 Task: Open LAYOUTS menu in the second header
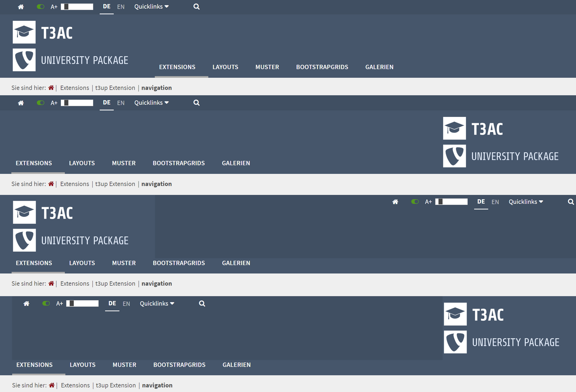point(82,163)
